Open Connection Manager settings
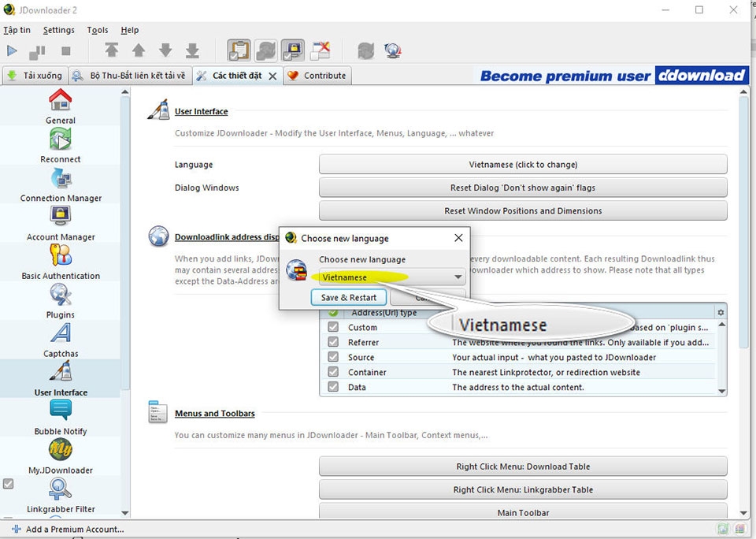This screenshot has height=539, width=756. (61, 185)
